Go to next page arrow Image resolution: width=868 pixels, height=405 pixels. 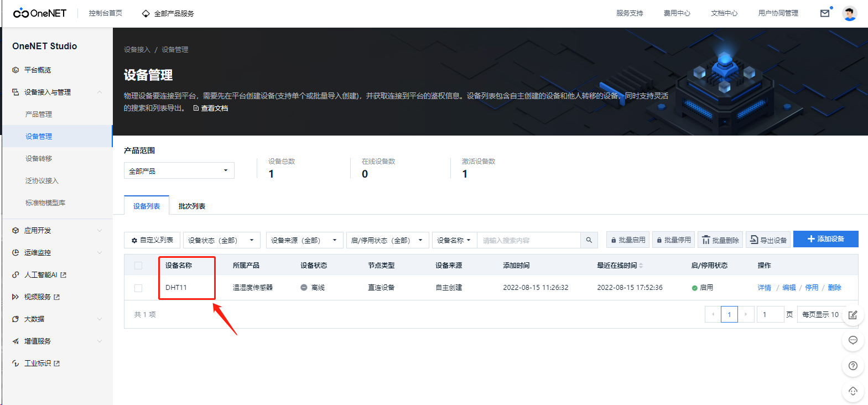(x=746, y=314)
